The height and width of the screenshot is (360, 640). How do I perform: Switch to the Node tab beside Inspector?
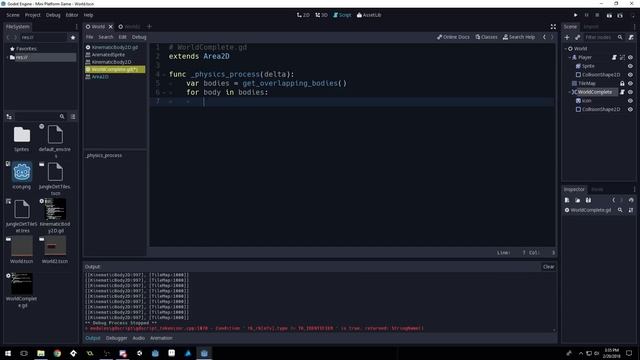coord(597,189)
